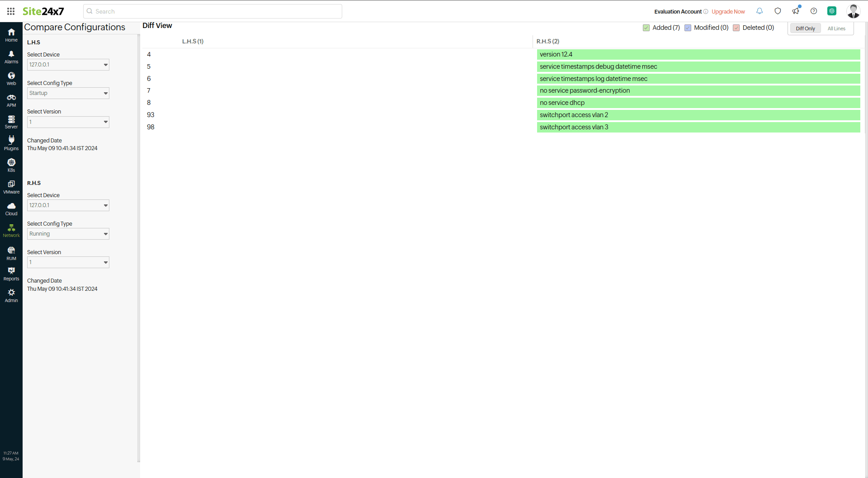Viewport: 868px width, 478px height.
Task: Open the apps grid launcher icon
Action: [x=11, y=11]
